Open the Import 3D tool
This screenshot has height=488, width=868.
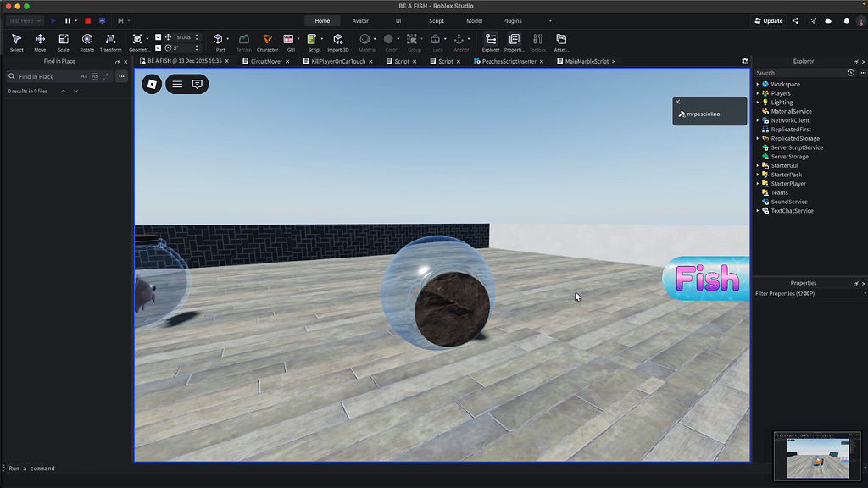pos(338,39)
